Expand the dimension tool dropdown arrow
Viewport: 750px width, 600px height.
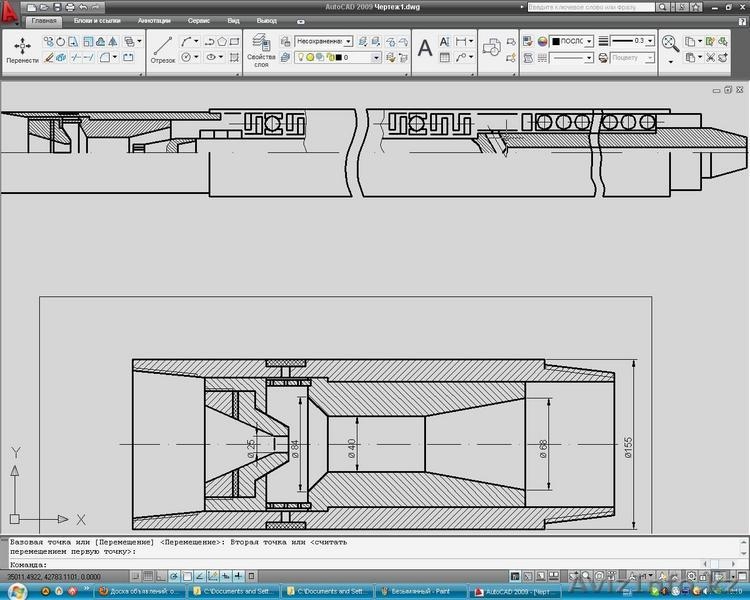pyautogui.click(x=471, y=42)
